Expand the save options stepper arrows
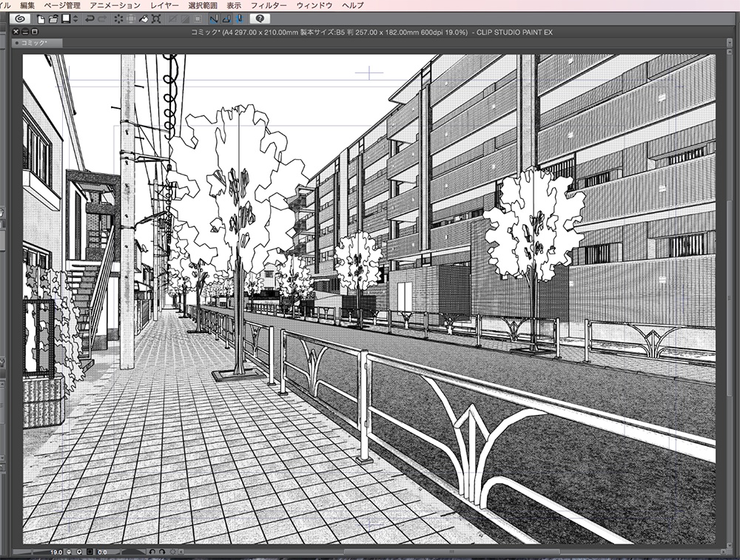This screenshot has width=740, height=560. 75,20
